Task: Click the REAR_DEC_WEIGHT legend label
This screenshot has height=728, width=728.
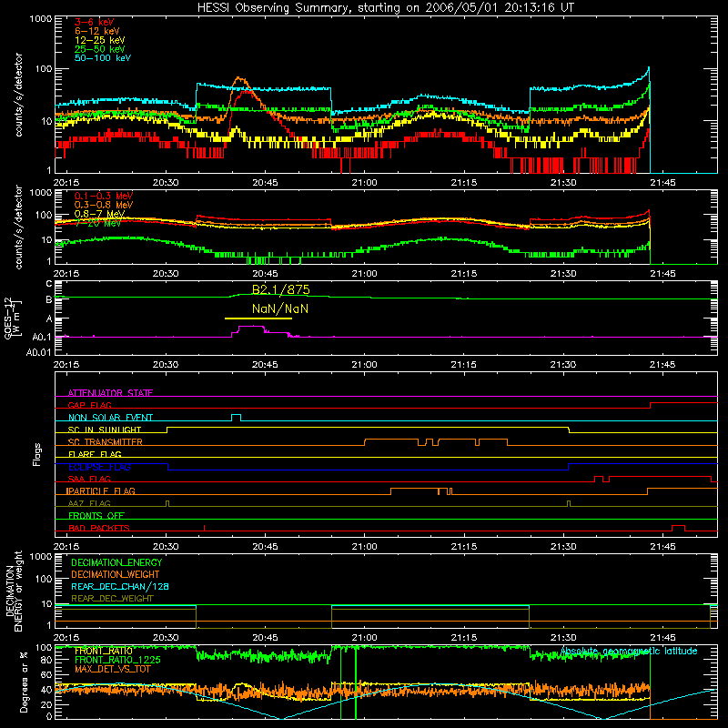Action: [112, 599]
